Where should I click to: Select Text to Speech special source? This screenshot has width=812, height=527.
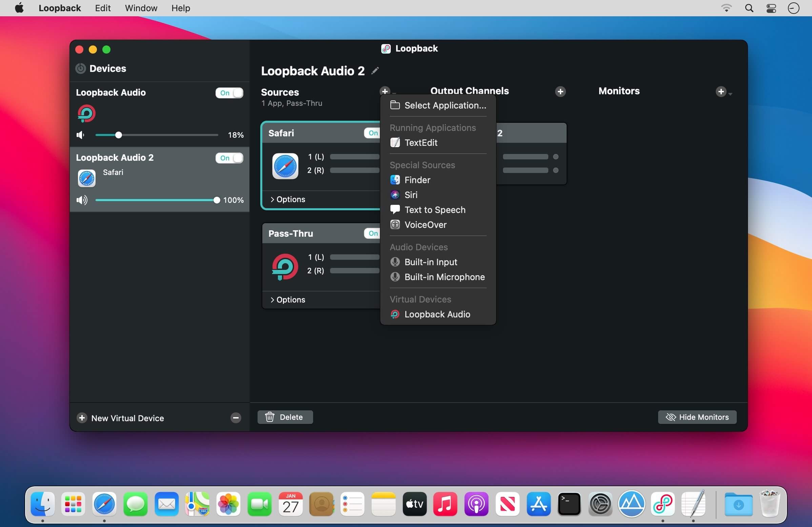coord(435,210)
